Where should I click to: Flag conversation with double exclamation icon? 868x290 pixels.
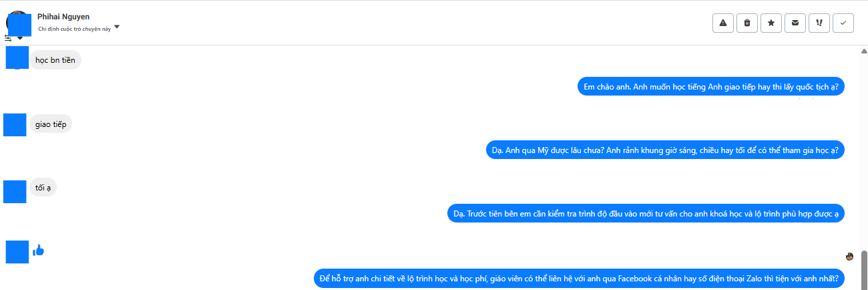(x=819, y=23)
